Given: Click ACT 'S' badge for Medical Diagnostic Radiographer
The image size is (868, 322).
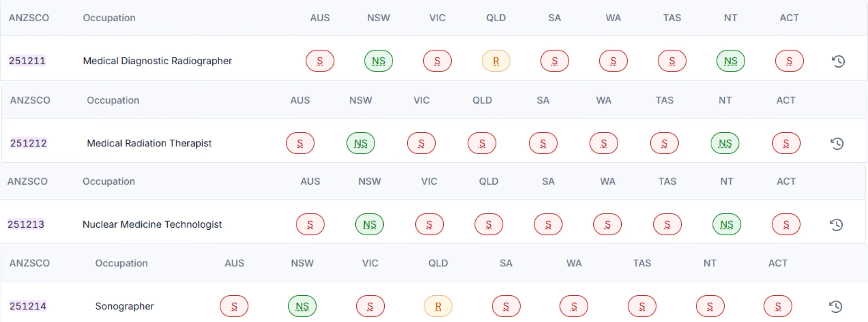Looking at the screenshot, I should coord(789,61).
